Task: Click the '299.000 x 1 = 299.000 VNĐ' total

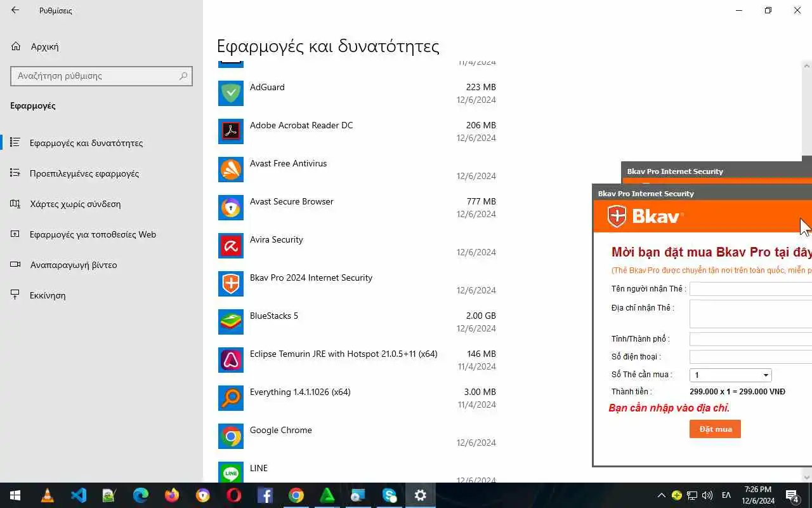Action: pos(737,392)
